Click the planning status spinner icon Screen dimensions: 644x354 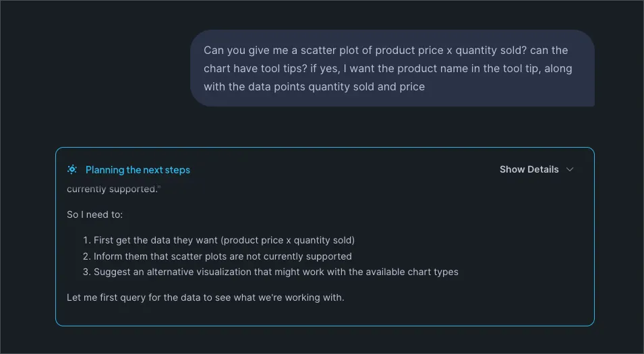pos(72,169)
